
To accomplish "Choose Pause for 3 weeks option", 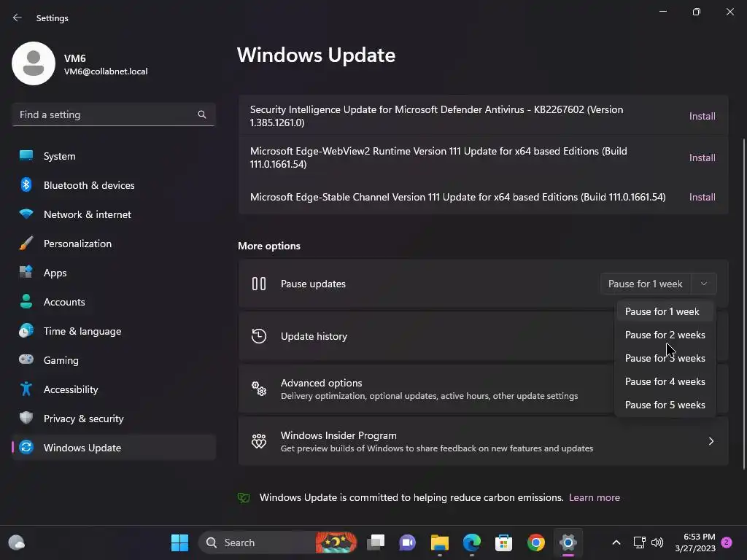I will click(665, 358).
